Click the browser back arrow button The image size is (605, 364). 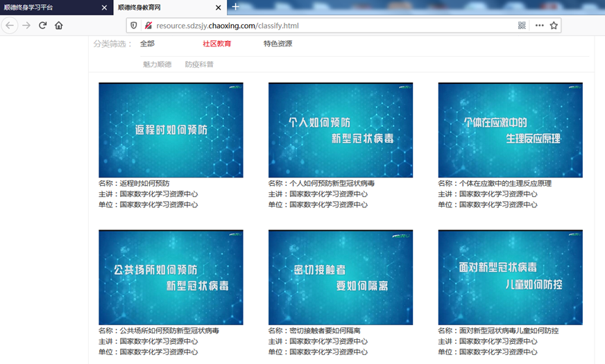click(x=9, y=25)
